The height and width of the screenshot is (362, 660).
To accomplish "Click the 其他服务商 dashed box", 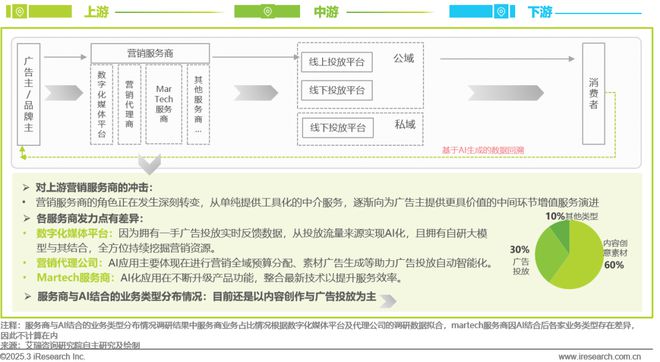I will pos(198,104).
